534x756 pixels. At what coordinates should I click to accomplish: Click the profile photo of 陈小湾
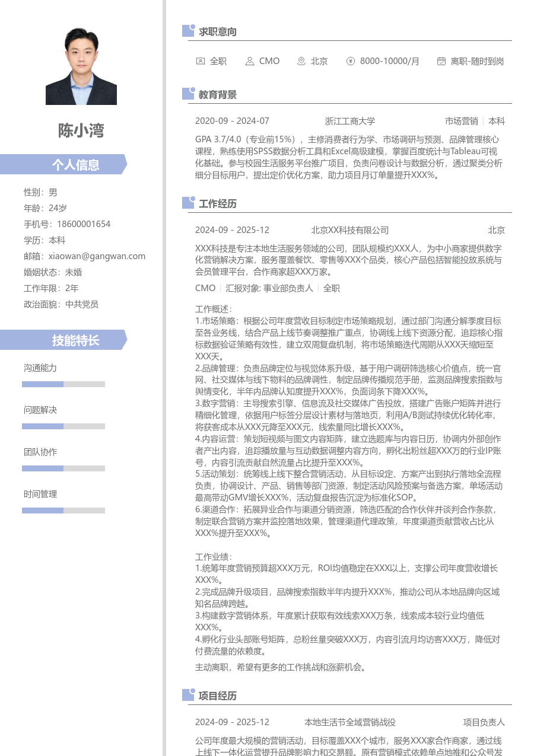(x=81, y=66)
